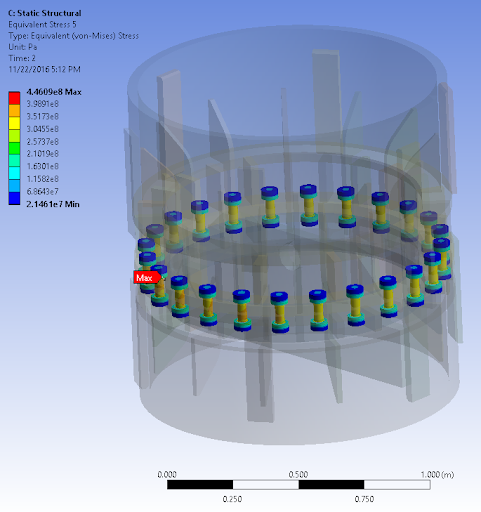The image size is (481, 512).
Task: Click the 3.5173e8 legend value
Action: 43,116
